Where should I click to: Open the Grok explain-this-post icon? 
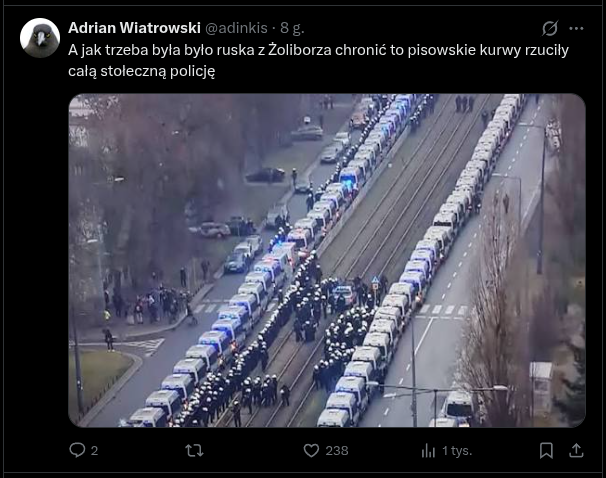(550, 28)
